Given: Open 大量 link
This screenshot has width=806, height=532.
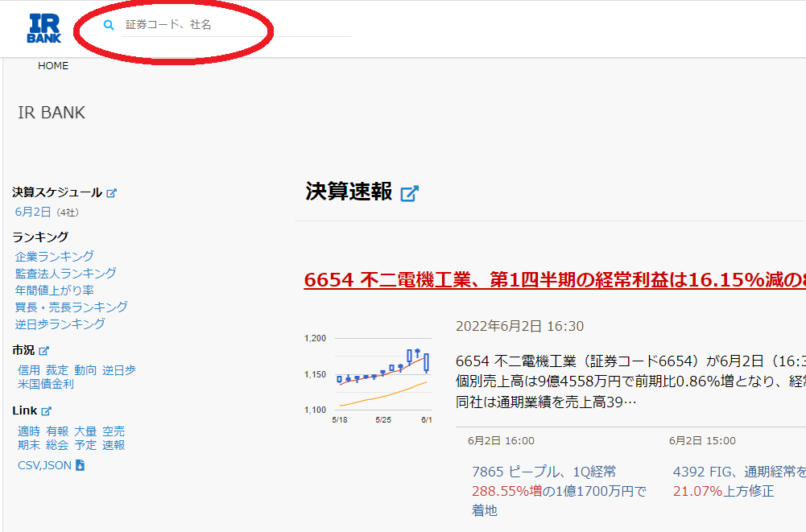Looking at the screenshot, I should (x=85, y=431).
